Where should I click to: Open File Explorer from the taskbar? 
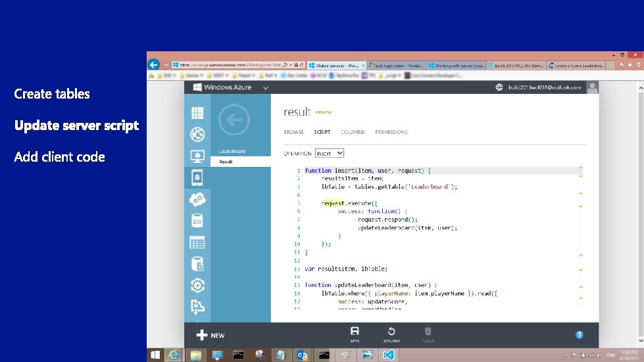(195, 355)
